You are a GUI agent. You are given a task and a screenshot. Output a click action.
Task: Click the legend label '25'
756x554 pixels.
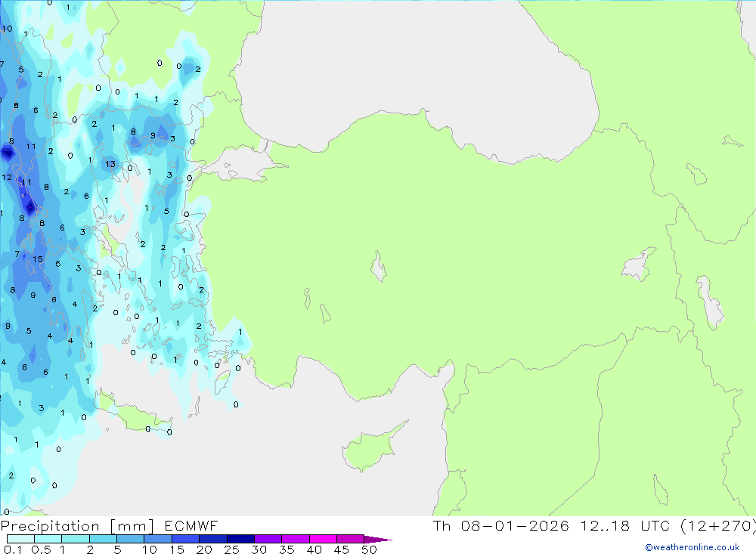coord(231,549)
